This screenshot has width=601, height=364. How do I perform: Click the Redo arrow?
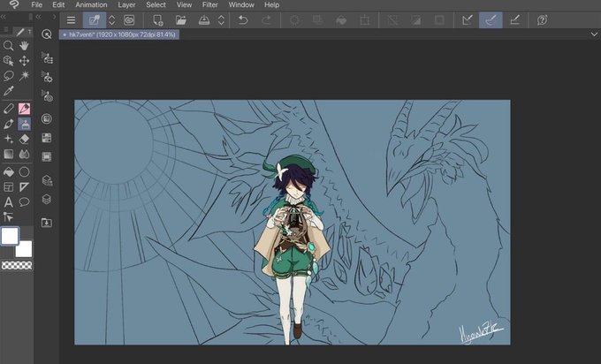point(266,20)
